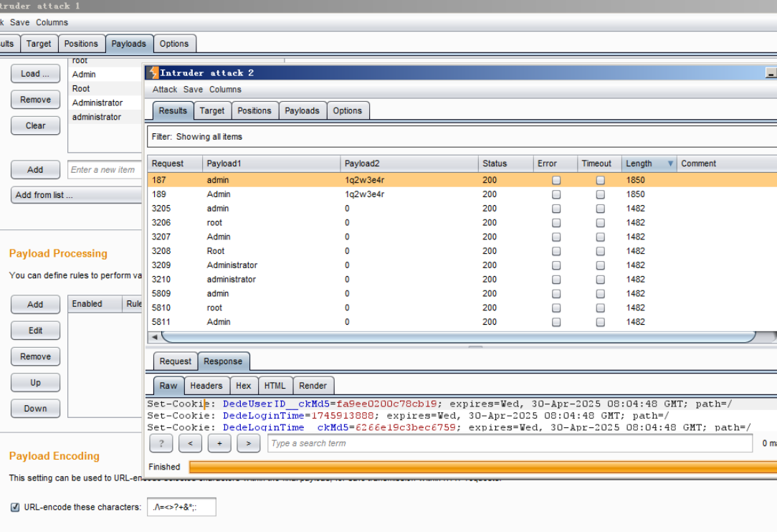
Task: Sort by the Payload1 column header
Action: pos(271,163)
